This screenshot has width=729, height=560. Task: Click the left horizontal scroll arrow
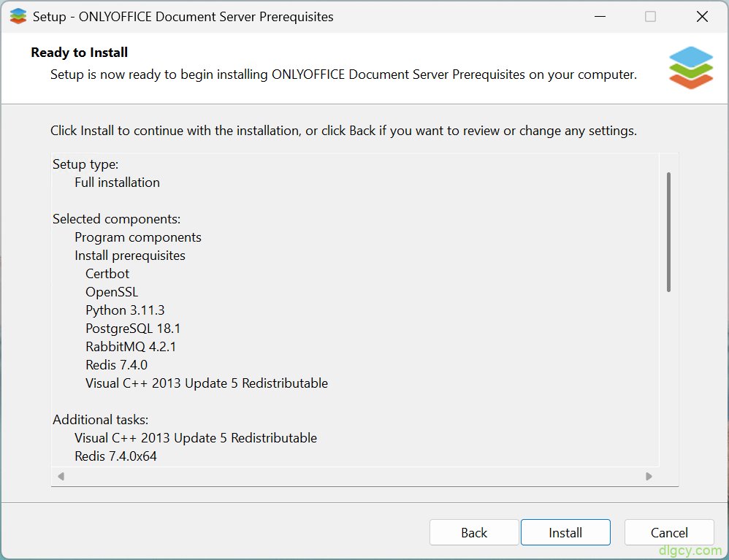(61, 476)
